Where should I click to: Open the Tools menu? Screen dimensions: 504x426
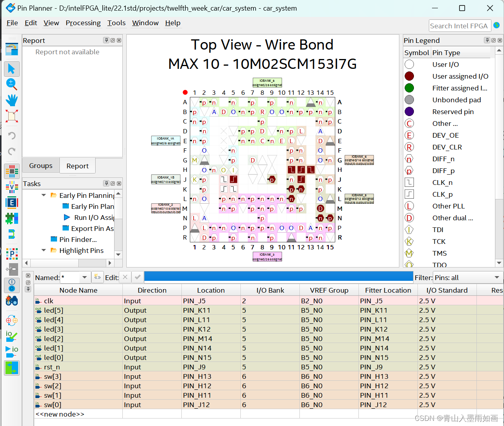click(x=116, y=23)
